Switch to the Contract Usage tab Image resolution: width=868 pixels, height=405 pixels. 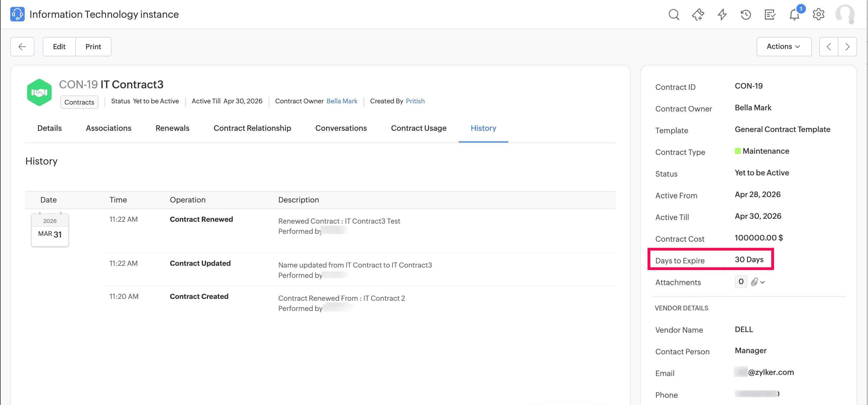point(419,128)
